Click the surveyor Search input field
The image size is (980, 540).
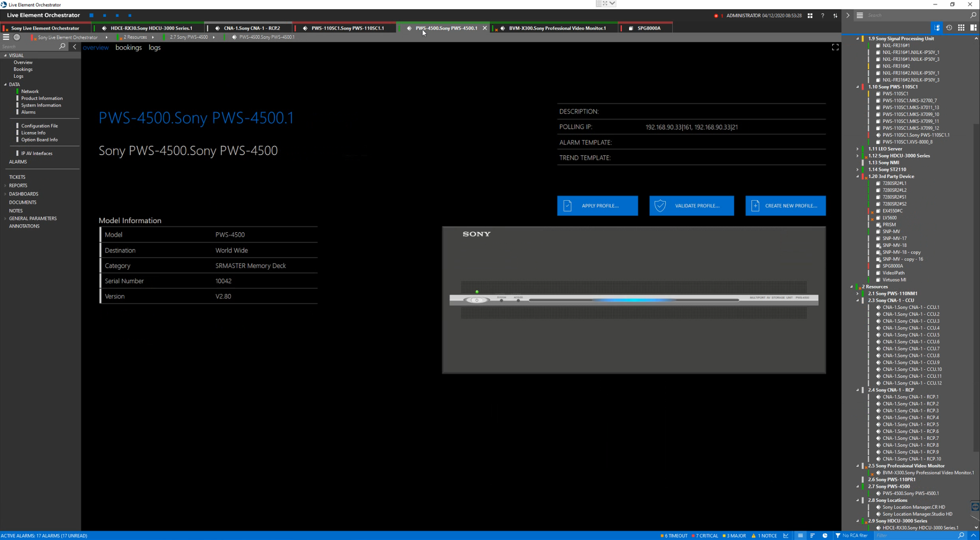(x=917, y=15)
